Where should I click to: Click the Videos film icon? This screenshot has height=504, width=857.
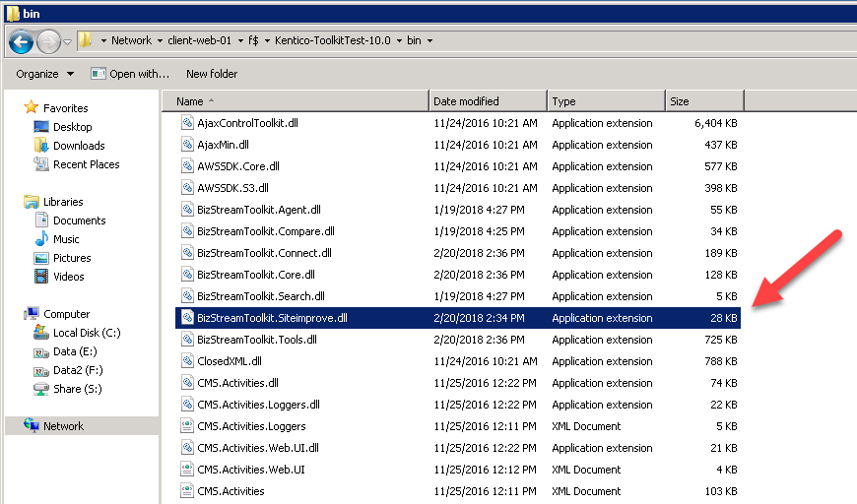pyautogui.click(x=41, y=277)
